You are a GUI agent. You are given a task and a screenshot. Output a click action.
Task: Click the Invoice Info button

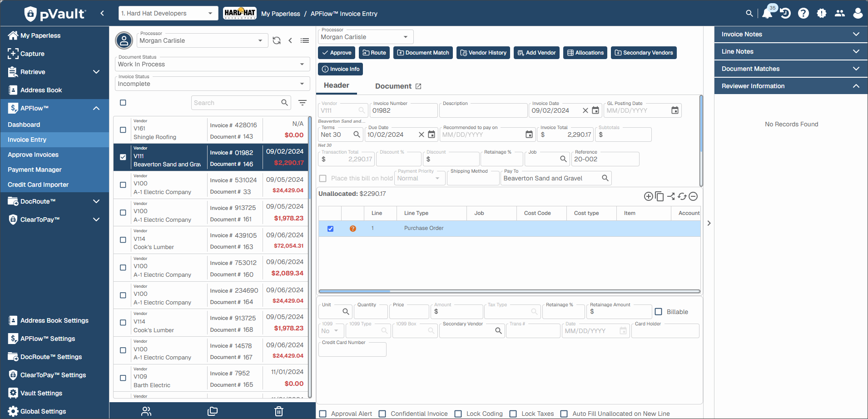pyautogui.click(x=340, y=69)
